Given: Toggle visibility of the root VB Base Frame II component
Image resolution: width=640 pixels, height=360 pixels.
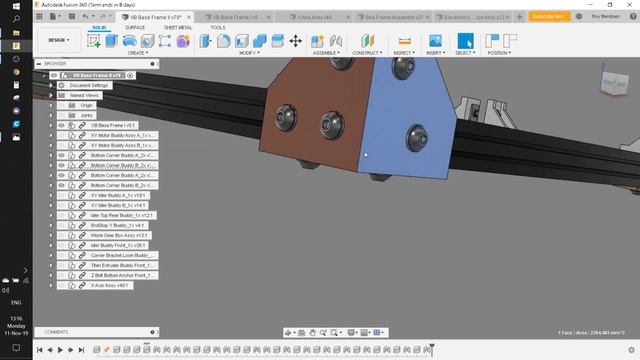Looking at the screenshot, I should tap(54, 76).
